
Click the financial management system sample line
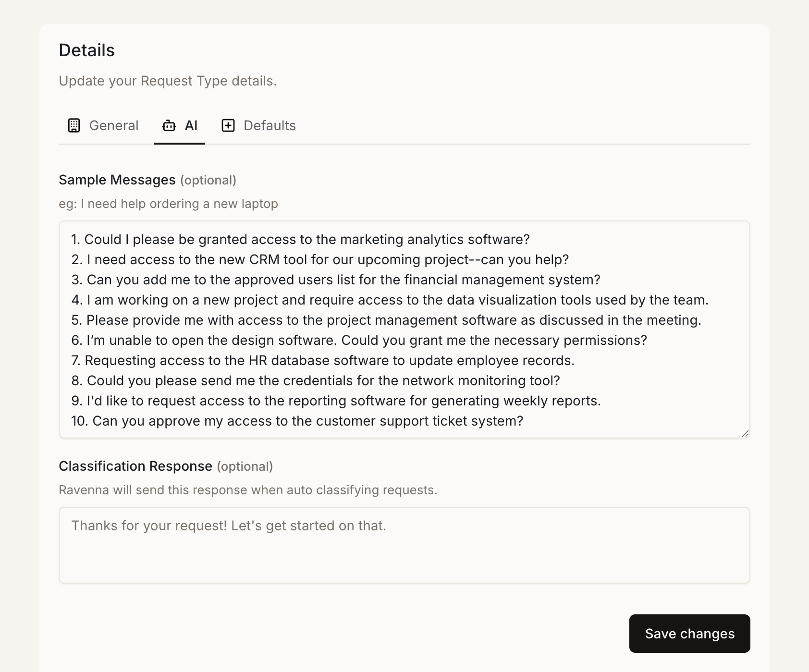(x=336, y=280)
